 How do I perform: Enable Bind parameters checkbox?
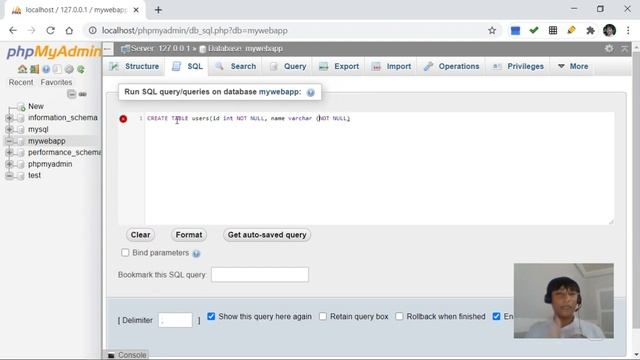pyautogui.click(x=125, y=253)
